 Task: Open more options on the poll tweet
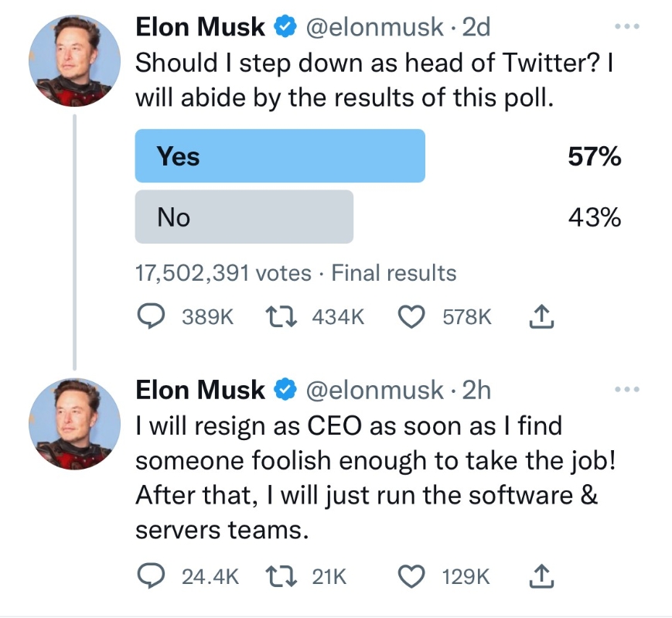tap(627, 26)
